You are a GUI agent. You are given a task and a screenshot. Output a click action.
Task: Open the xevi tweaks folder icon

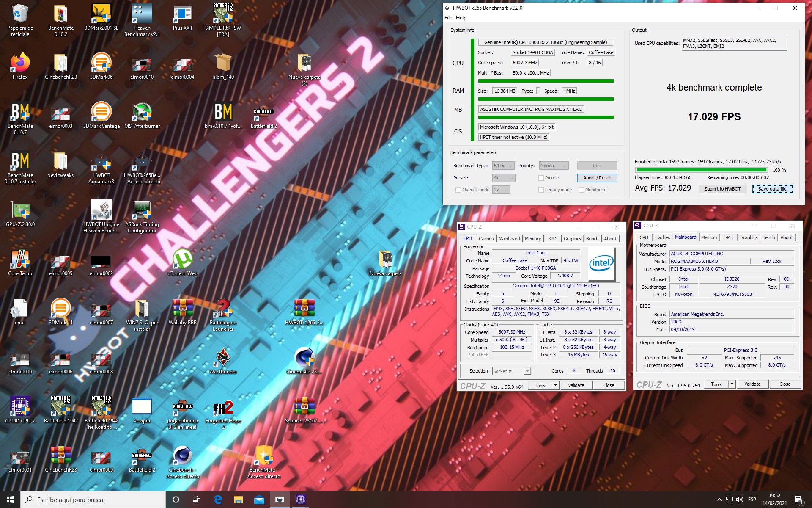(60, 165)
